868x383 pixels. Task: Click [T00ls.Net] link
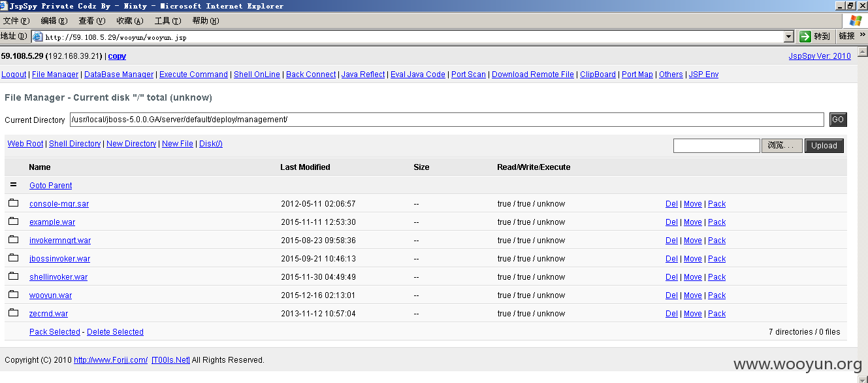point(170,360)
